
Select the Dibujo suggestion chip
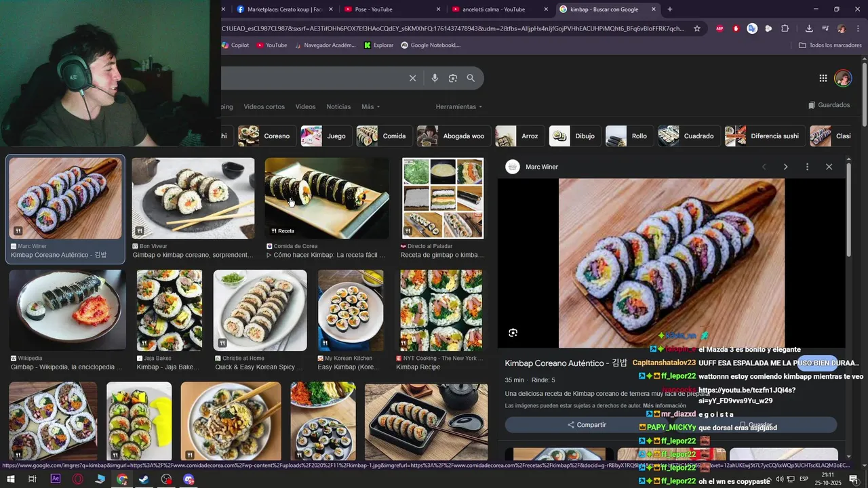coord(574,136)
